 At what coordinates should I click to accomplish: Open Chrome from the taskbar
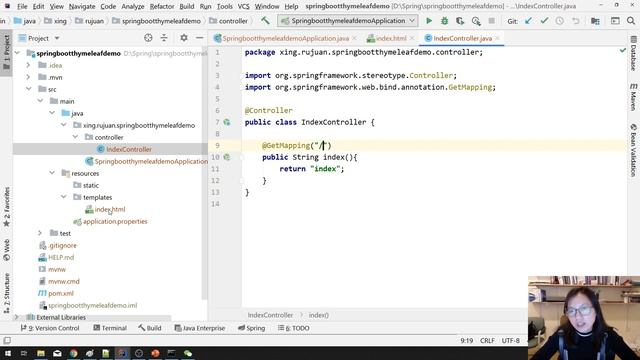pos(73,353)
